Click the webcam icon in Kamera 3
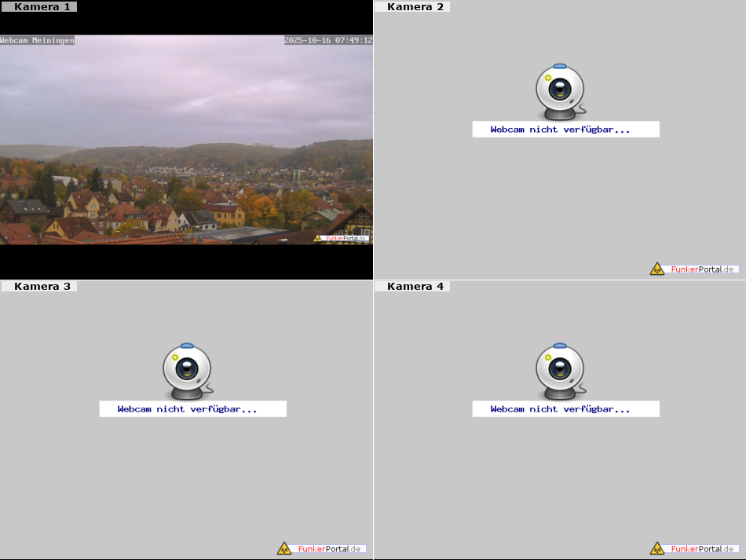 187,369
